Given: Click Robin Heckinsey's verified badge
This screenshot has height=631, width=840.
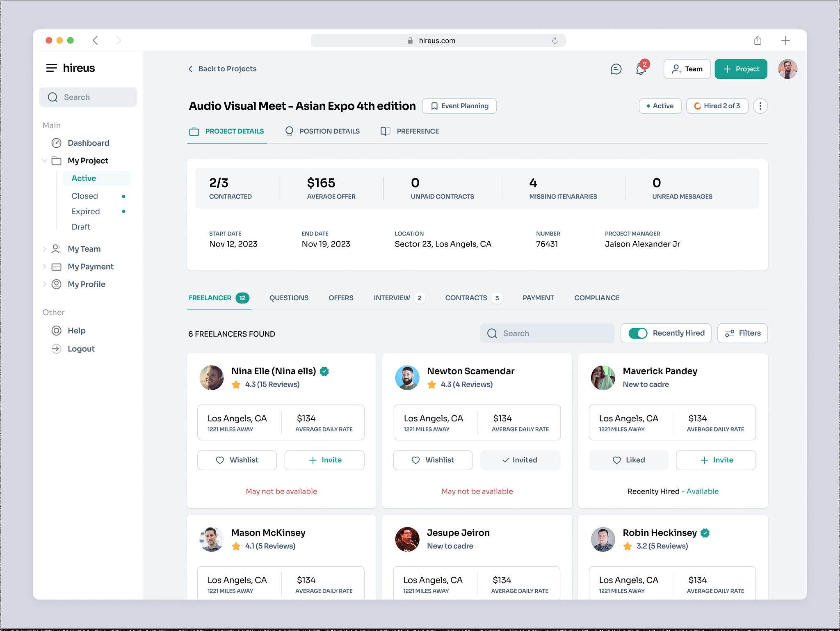Looking at the screenshot, I should tap(705, 533).
